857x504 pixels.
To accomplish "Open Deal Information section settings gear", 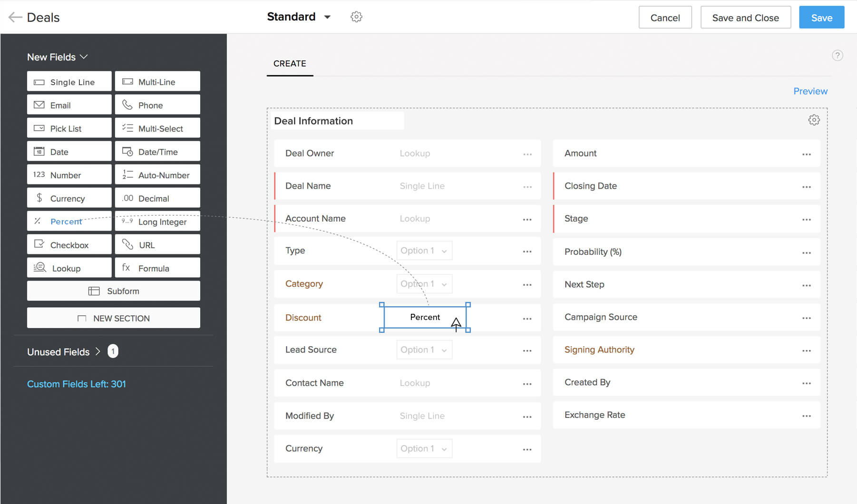I will pyautogui.click(x=814, y=120).
